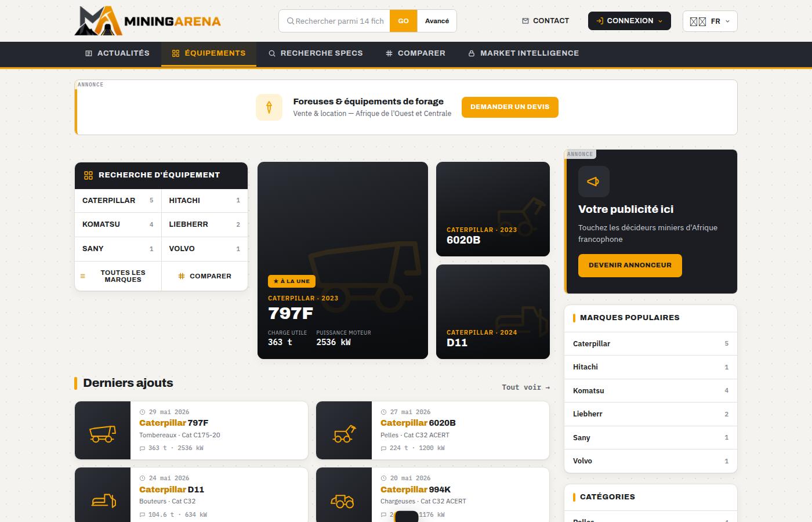This screenshot has height=522, width=812.
Task: Click the flag icon in language selector
Action: [698, 21]
